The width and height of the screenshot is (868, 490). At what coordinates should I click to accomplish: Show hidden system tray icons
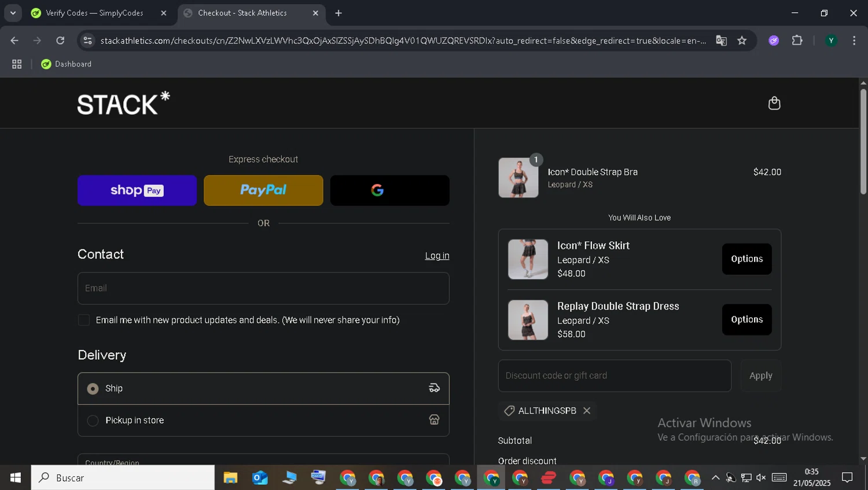[x=715, y=478]
